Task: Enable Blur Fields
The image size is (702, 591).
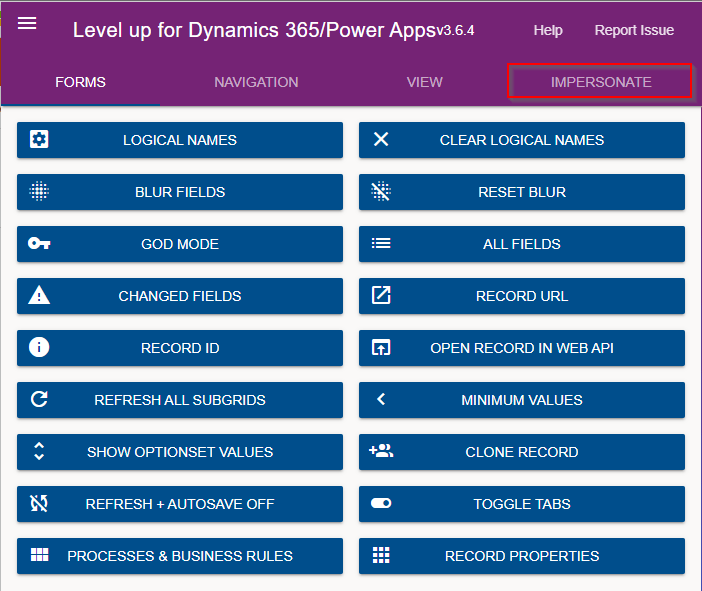Action: click(x=180, y=192)
